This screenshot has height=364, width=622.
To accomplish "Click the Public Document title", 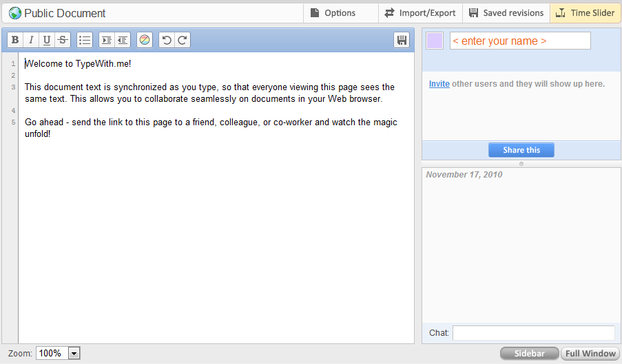I will [x=65, y=13].
